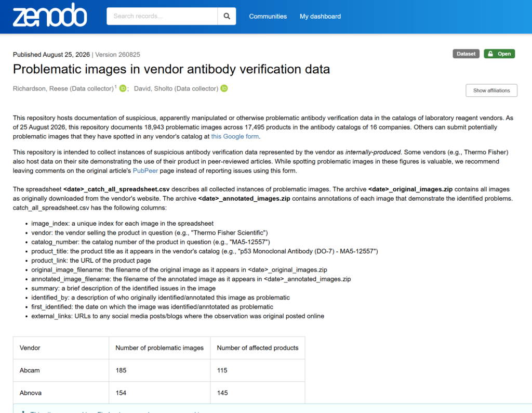Click the 'external_links' bullet item

(x=178, y=316)
